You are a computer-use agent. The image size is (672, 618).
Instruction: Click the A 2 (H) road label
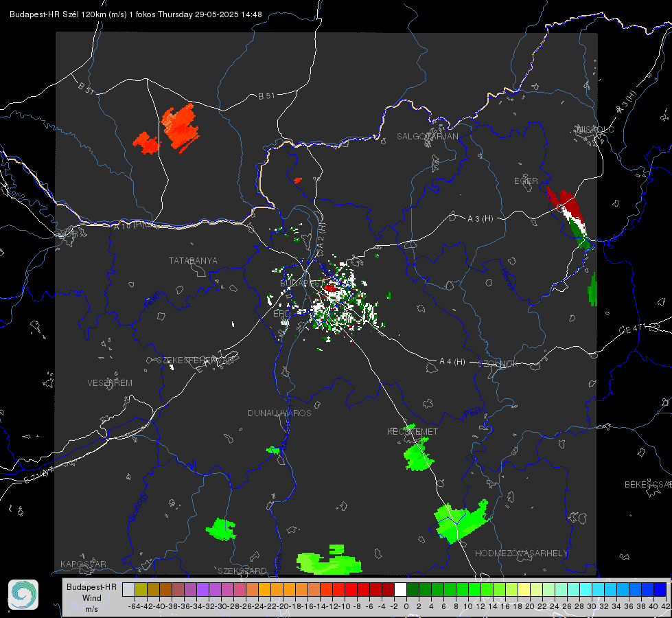click(321, 236)
